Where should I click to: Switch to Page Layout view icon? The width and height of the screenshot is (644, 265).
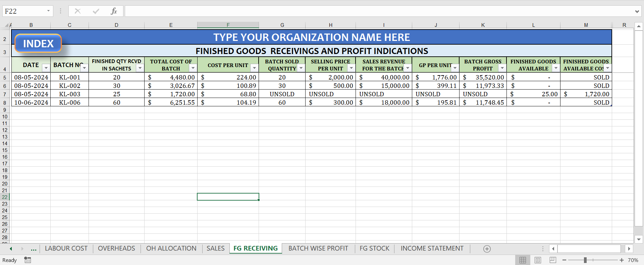point(538,260)
